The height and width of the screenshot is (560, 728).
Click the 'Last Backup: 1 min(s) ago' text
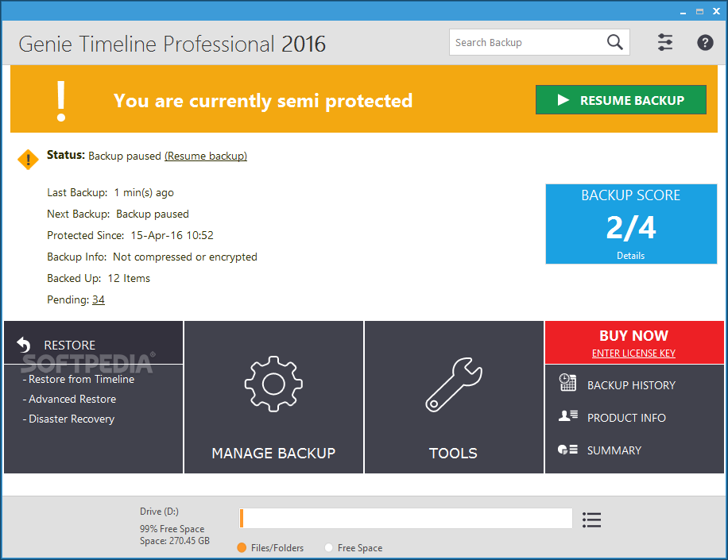[110, 192]
